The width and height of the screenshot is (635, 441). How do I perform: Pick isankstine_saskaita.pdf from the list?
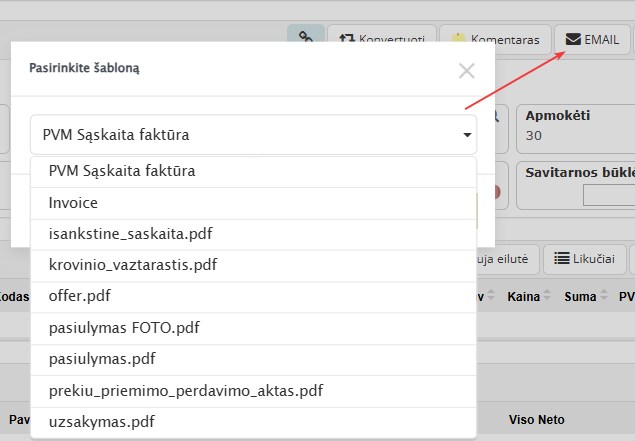point(130,234)
